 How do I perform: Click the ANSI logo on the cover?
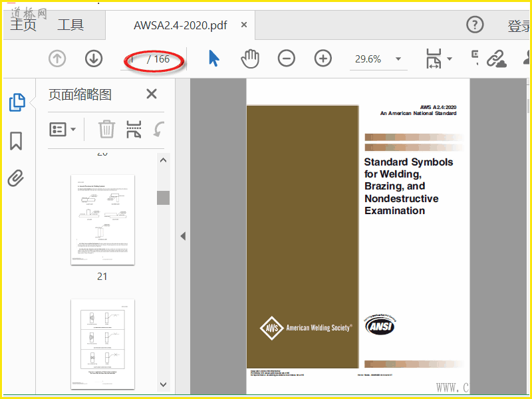coord(380,325)
